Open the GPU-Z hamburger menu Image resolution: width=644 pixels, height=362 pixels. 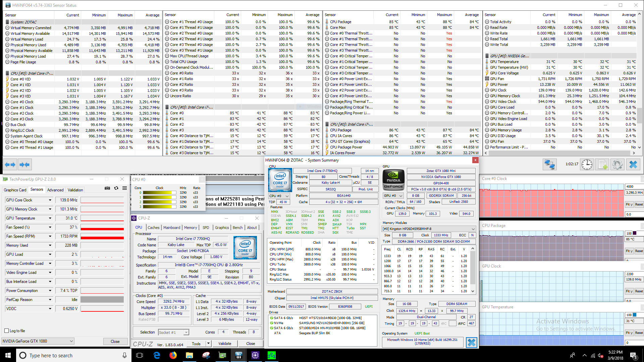[124, 188]
